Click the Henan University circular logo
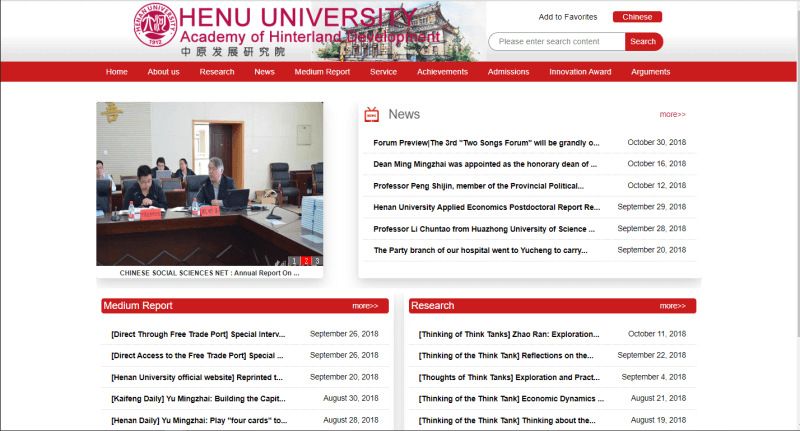The height and width of the screenshot is (431, 800). tap(155, 25)
